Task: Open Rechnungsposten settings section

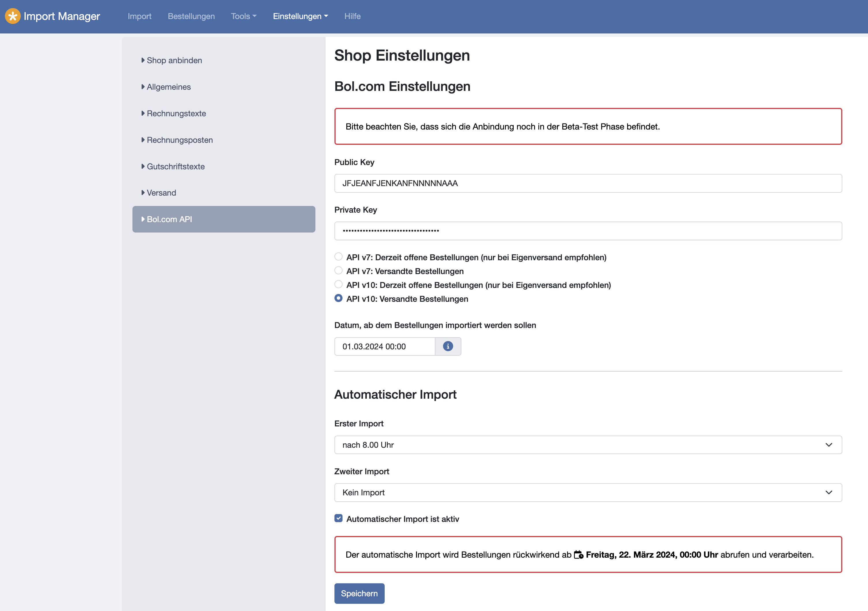Action: pos(179,140)
